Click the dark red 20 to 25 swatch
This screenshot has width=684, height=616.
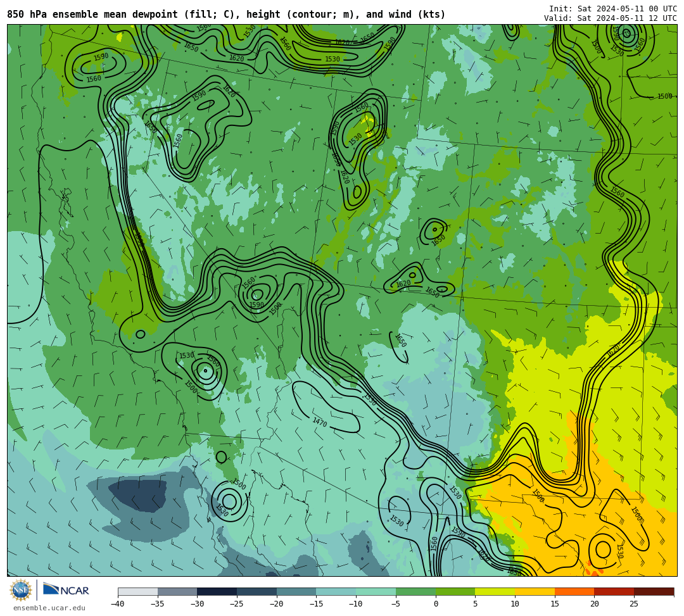[614, 591]
